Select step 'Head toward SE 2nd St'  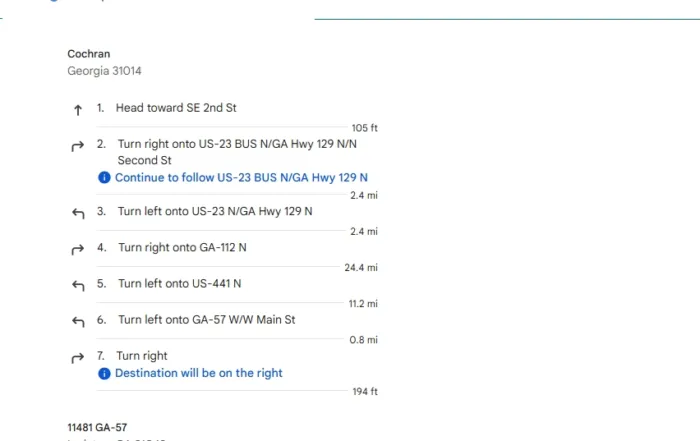click(x=176, y=108)
